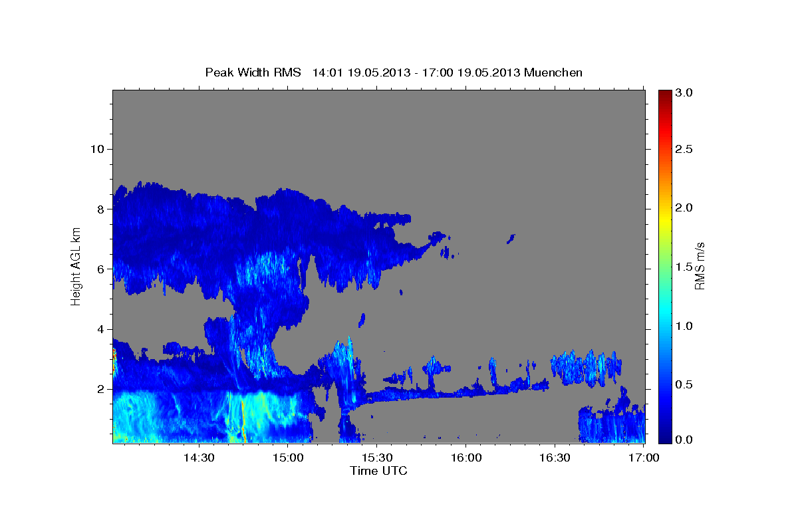Click the colorbar value 0.5
798x532 pixels.
(684, 384)
